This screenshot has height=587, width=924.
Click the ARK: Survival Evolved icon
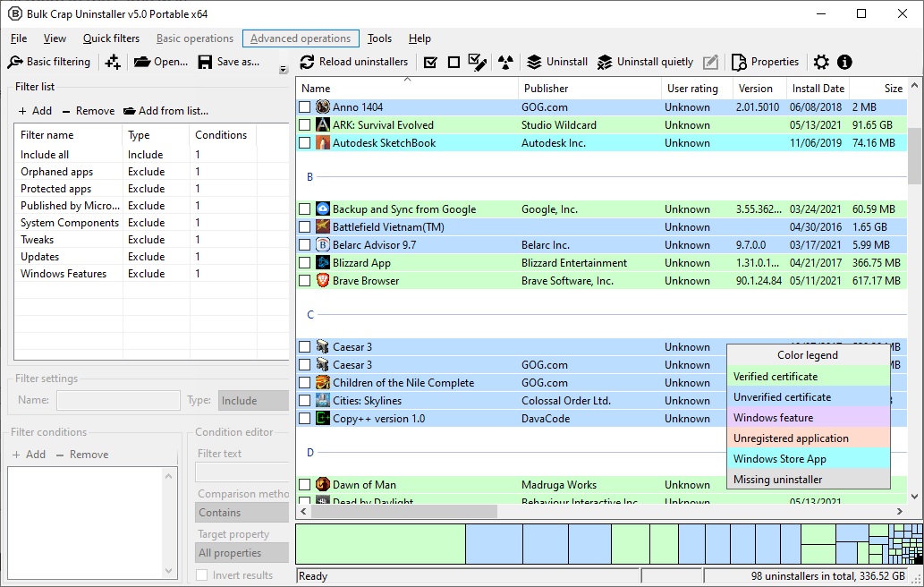point(322,125)
